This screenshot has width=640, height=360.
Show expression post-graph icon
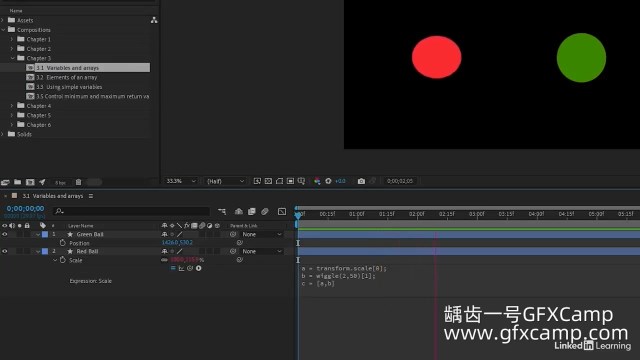click(x=181, y=268)
